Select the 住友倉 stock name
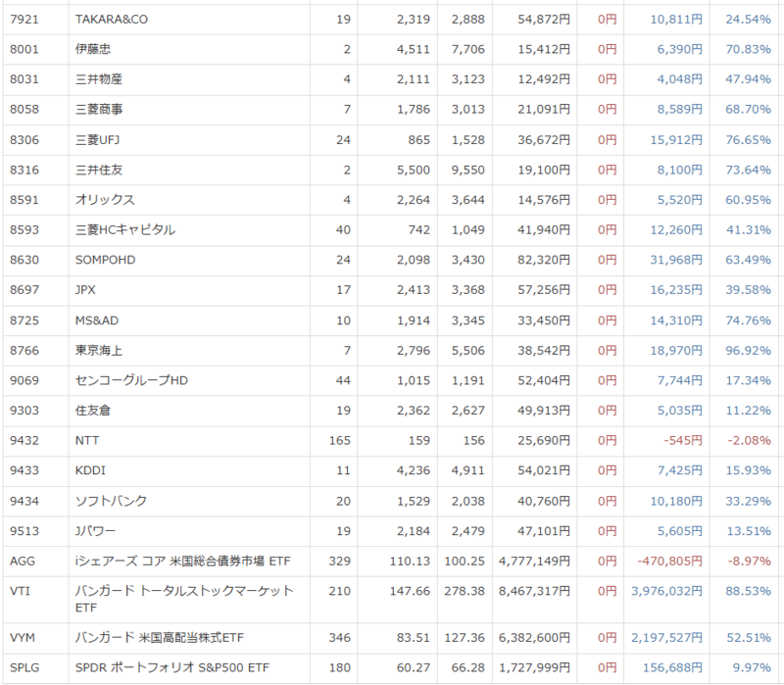 coord(93,411)
